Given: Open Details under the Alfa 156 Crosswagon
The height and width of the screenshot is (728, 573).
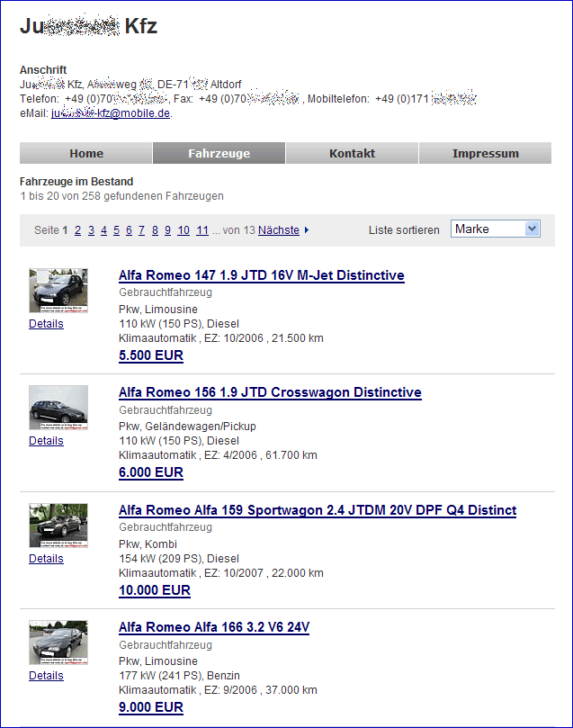Looking at the screenshot, I should (x=46, y=441).
